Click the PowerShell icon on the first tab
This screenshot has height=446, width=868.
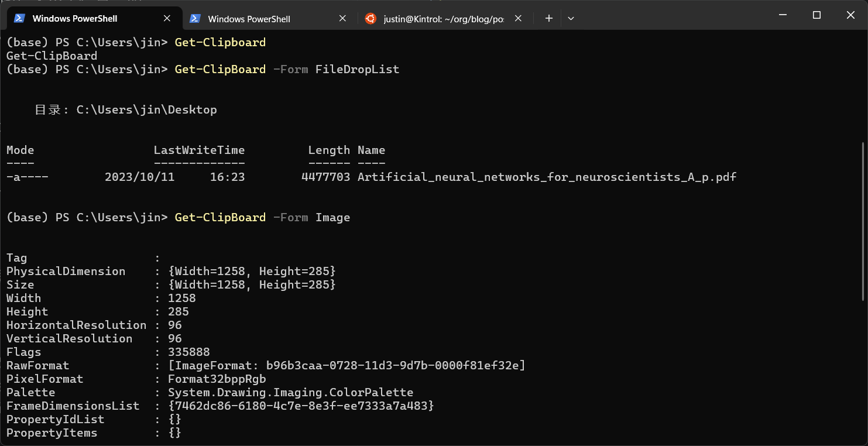click(19, 19)
